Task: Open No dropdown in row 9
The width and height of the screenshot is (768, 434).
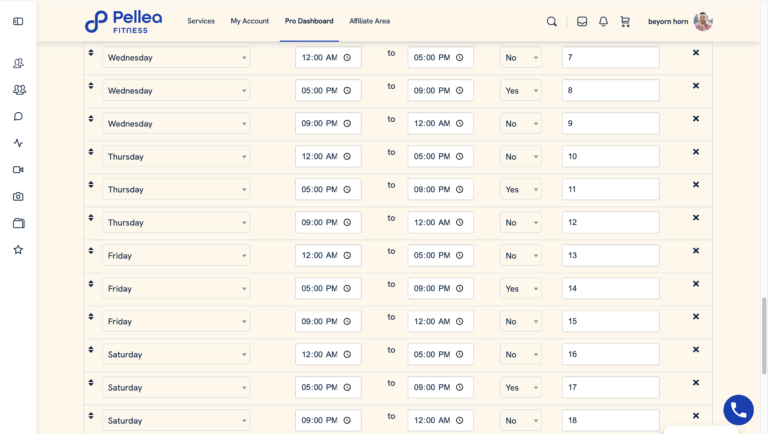Action: pyautogui.click(x=521, y=123)
